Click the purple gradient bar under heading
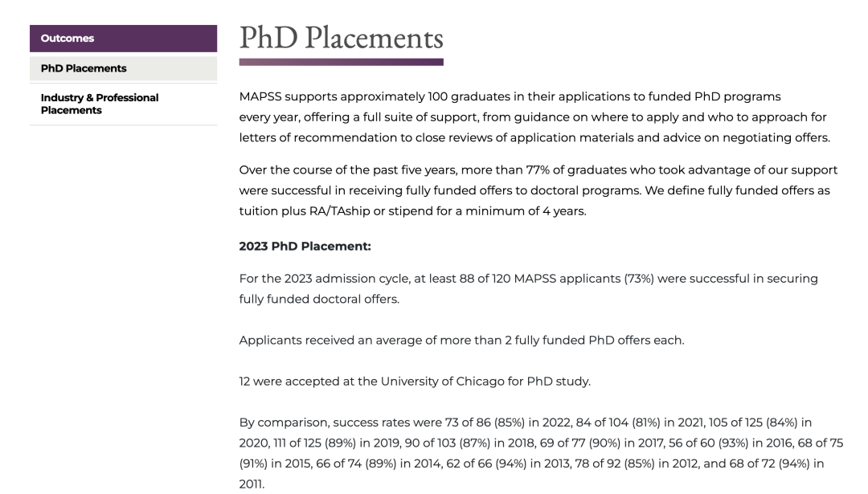Image resolution: width=868 pixels, height=494 pixels. click(341, 62)
